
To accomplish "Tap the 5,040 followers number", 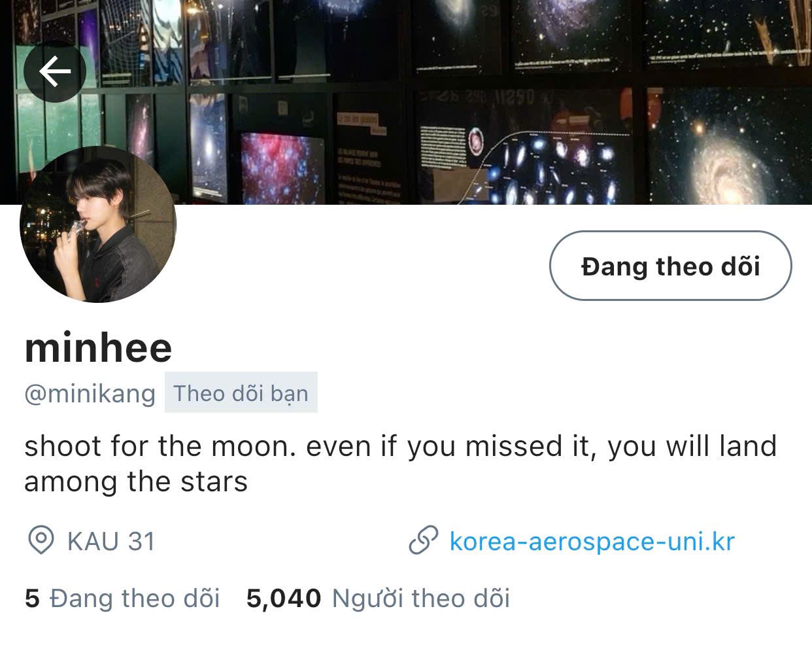I will (x=284, y=599).
